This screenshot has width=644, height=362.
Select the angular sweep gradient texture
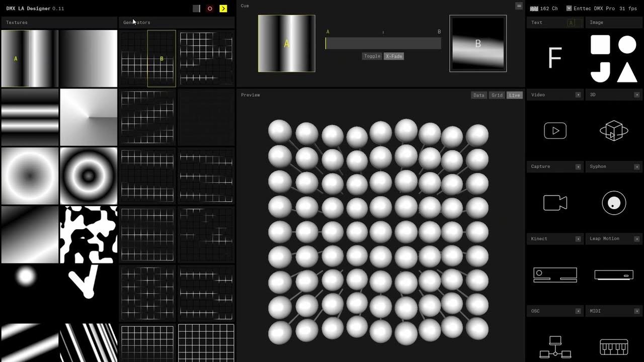[89, 117]
